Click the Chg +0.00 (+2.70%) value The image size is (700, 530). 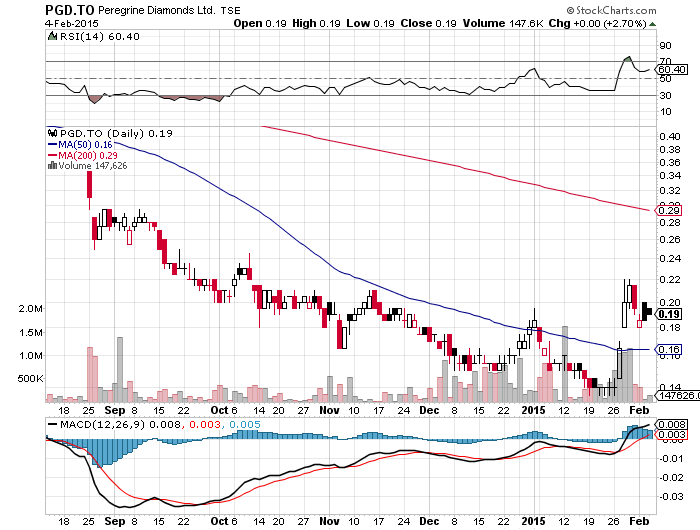597,23
